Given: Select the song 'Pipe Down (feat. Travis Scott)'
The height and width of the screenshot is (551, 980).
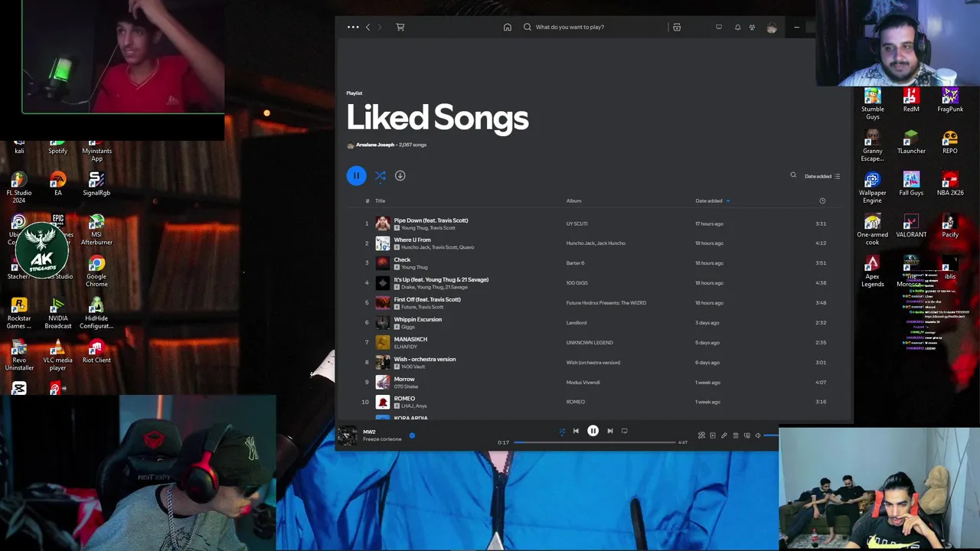Looking at the screenshot, I should pos(431,220).
